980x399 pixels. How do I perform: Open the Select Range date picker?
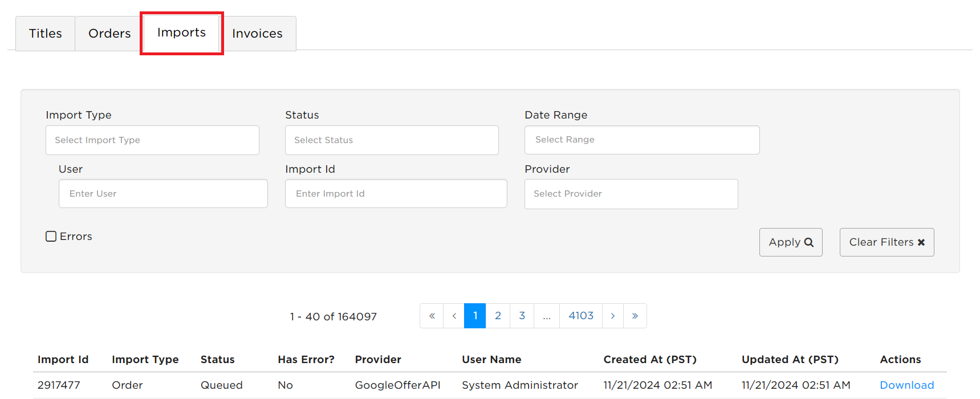[x=642, y=140]
